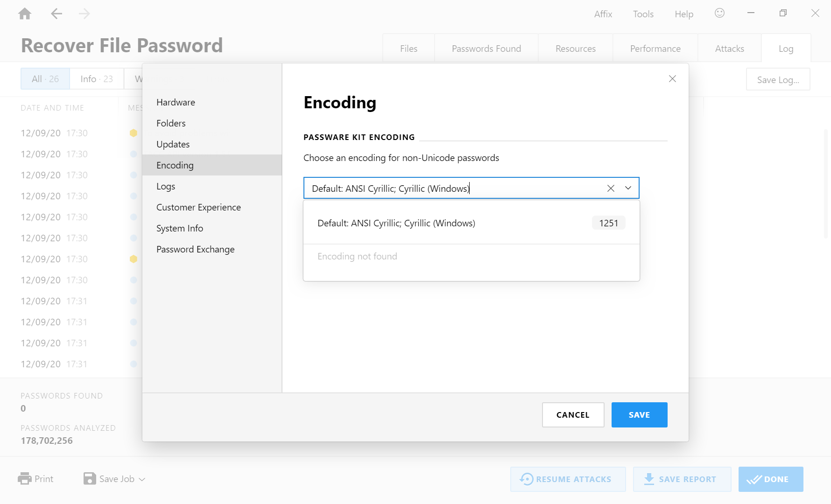Open the Tools menu
831x504 pixels.
pyautogui.click(x=643, y=14)
